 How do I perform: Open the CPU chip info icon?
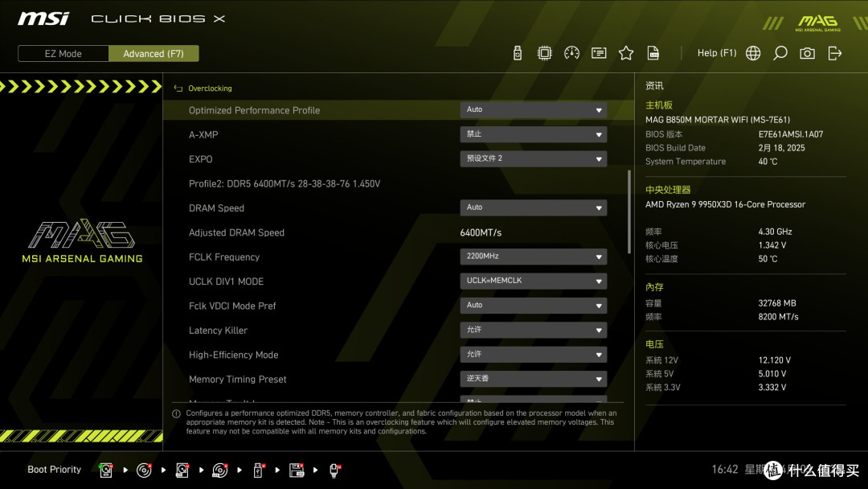(x=545, y=53)
